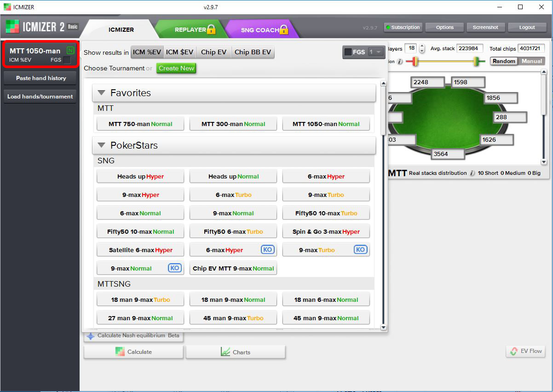Select Fifty50 6-max Turbo
This screenshot has width=553, height=392.
(233, 231)
